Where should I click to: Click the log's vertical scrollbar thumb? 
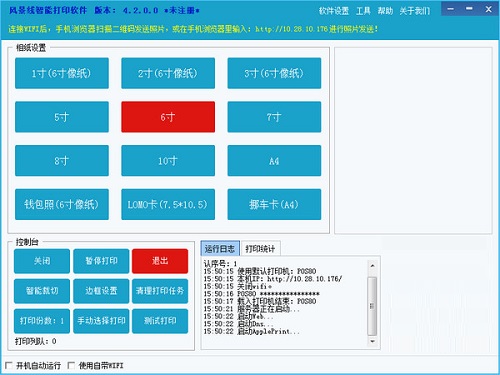pyautogui.click(x=372, y=306)
